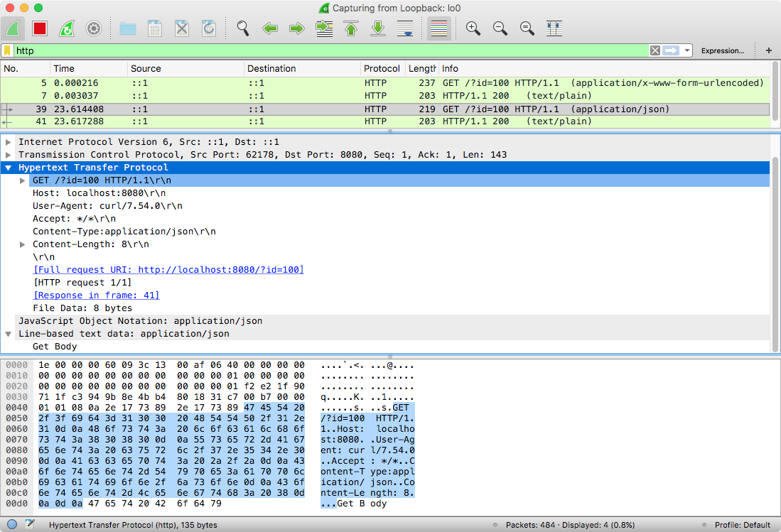Sort packets by Protocol column header

click(x=382, y=69)
